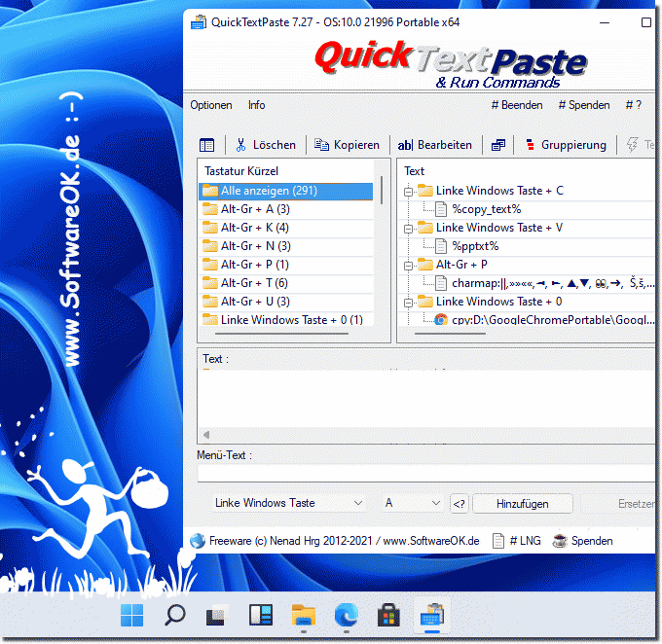Image resolution: width=662 pixels, height=644 pixels.
Task: Open File Explorer from taskbar
Action: point(303,616)
